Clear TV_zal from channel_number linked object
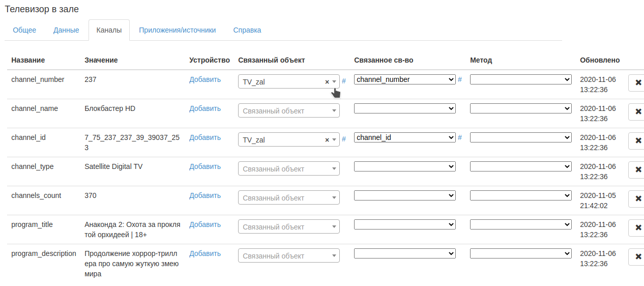The width and height of the screenshot is (644, 286). 327,82
